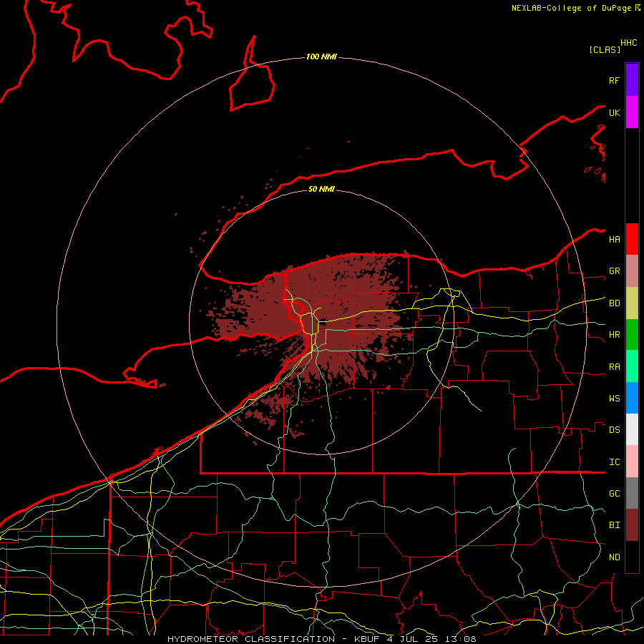Pick the dusty pink GR legend swatch
This screenshot has height=644, width=644.
click(632, 271)
